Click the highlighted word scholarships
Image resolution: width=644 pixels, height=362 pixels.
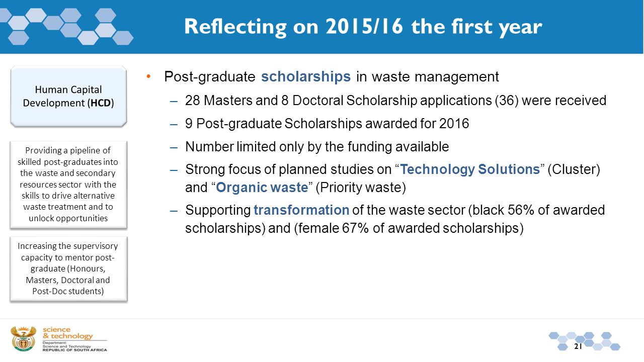(x=306, y=77)
